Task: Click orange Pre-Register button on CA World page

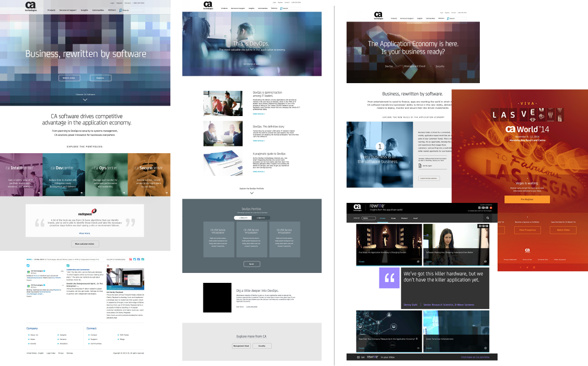Action: [527, 200]
